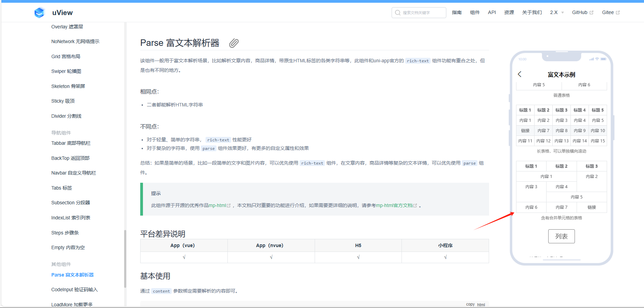The width and height of the screenshot is (644, 308).
Task: Open Grid 宫格布局 in the sidebar
Action: click(66, 56)
